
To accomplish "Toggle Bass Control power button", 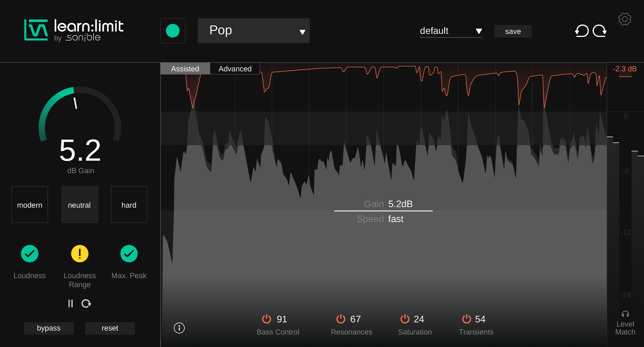I will tap(266, 319).
